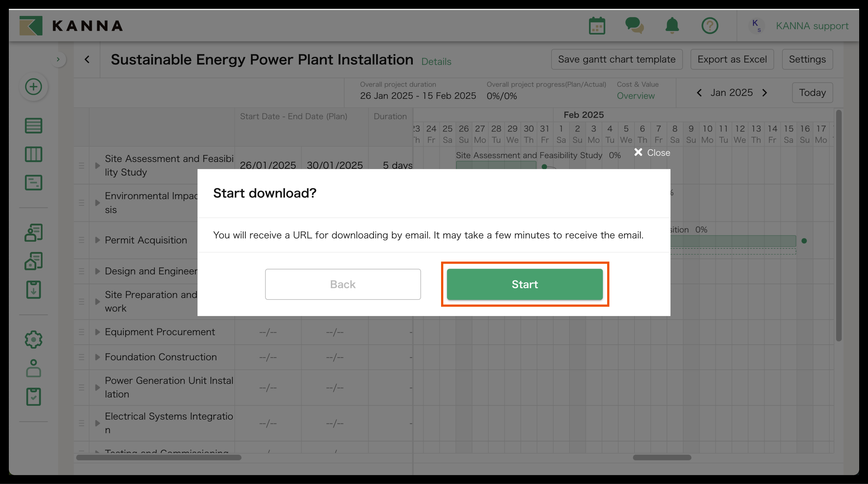The height and width of the screenshot is (484, 868).
Task: Click the download document sidebar icon
Action: point(33,290)
